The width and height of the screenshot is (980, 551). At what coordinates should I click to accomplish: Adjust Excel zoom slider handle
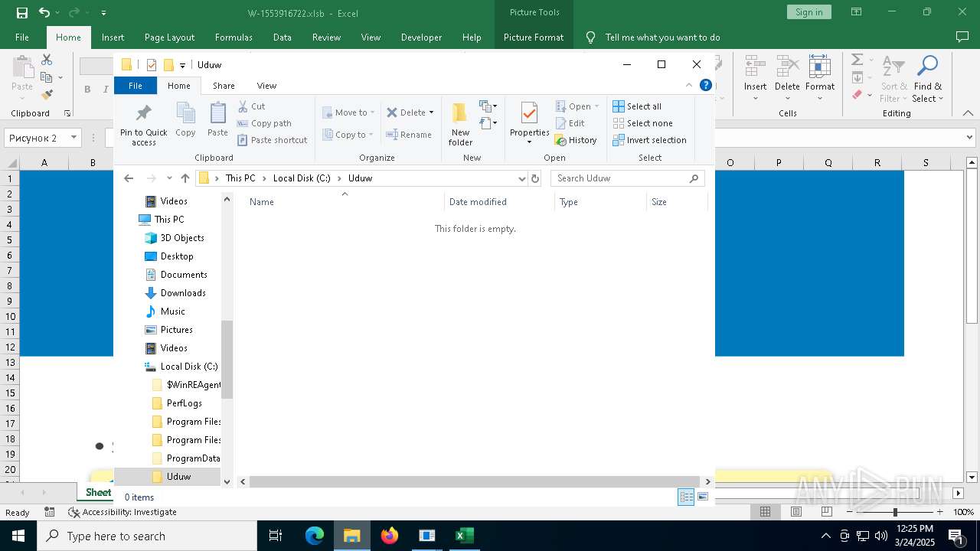[x=895, y=512]
